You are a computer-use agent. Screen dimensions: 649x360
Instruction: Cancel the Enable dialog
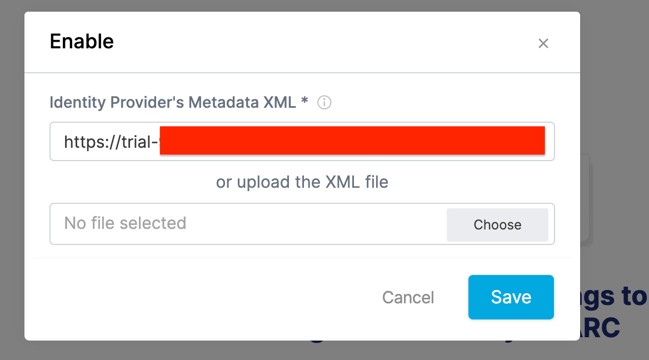click(408, 298)
